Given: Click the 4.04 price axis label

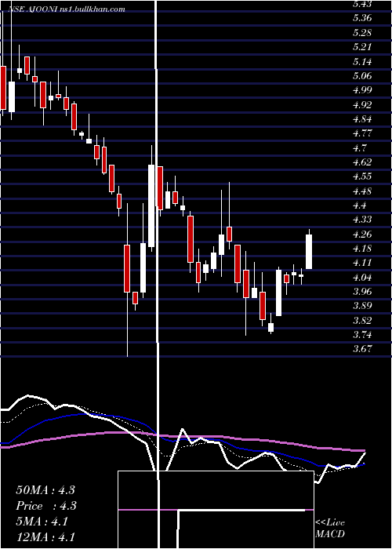Looking at the screenshot, I should 362,278.
